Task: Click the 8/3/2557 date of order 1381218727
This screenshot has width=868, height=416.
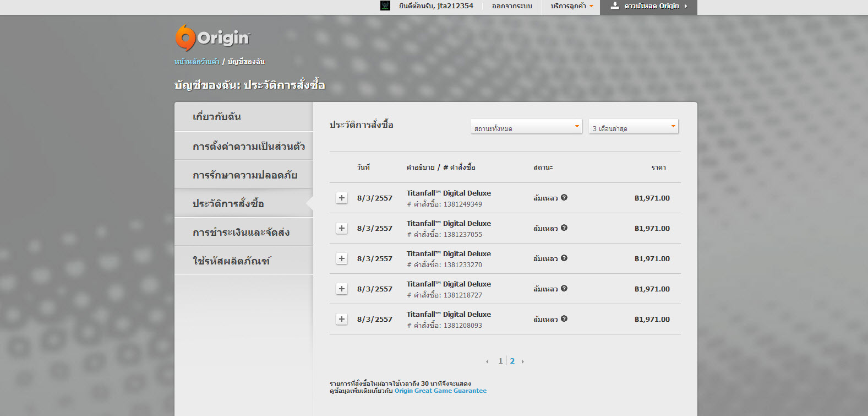Action: (x=375, y=289)
